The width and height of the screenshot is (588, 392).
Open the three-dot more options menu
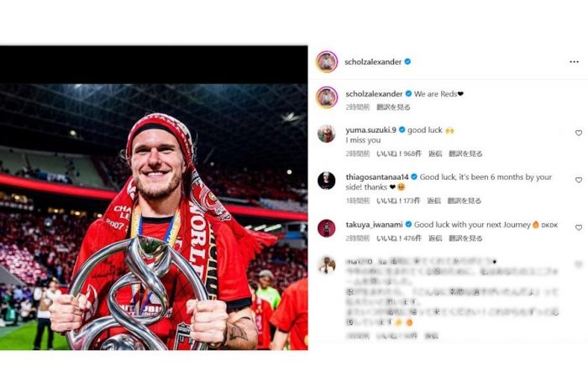(x=574, y=62)
